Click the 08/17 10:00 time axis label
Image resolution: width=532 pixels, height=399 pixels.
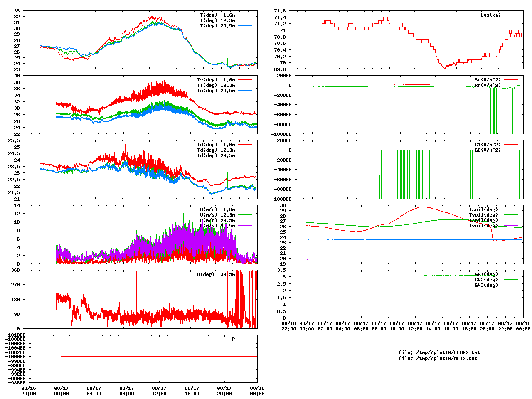click(x=397, y=326)
